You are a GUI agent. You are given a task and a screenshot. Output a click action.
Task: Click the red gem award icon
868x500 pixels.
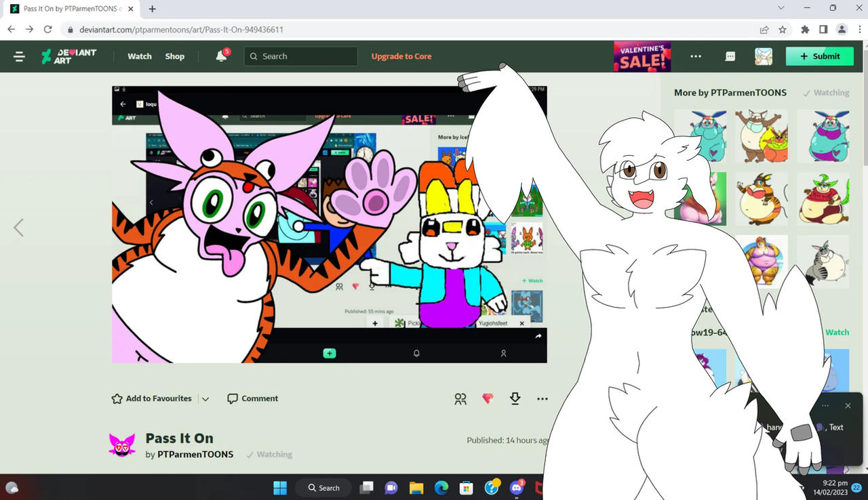[x=488, y=398]
